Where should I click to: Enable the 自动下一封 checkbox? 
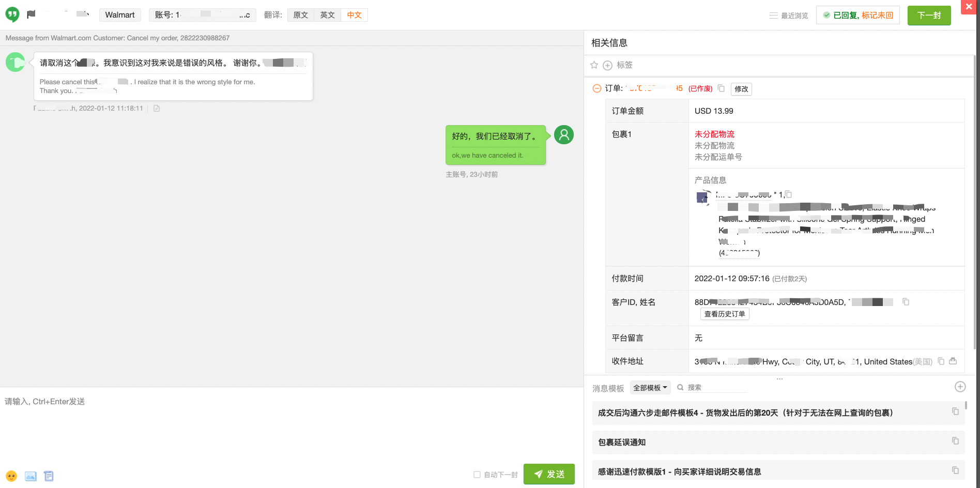tap(477, 474)
